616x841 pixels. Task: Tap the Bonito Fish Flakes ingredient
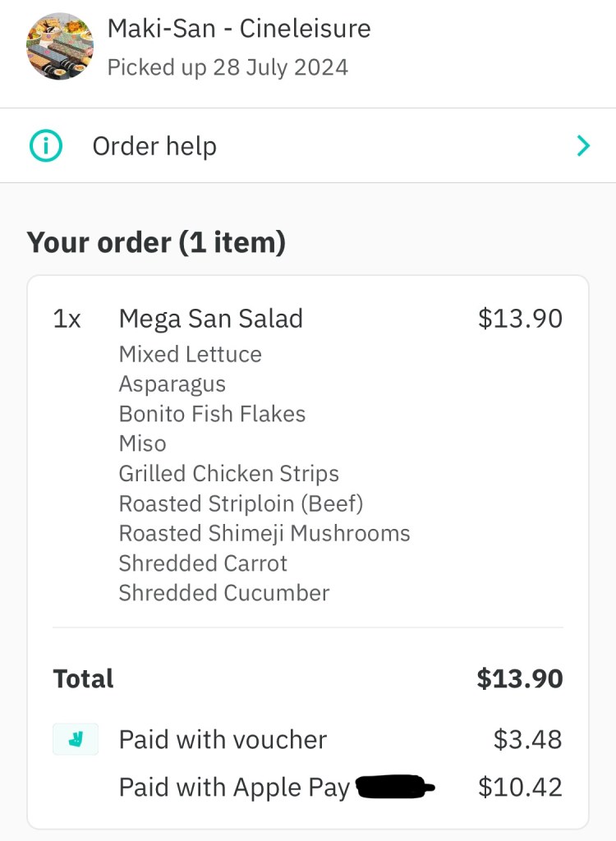pos(212,414)
